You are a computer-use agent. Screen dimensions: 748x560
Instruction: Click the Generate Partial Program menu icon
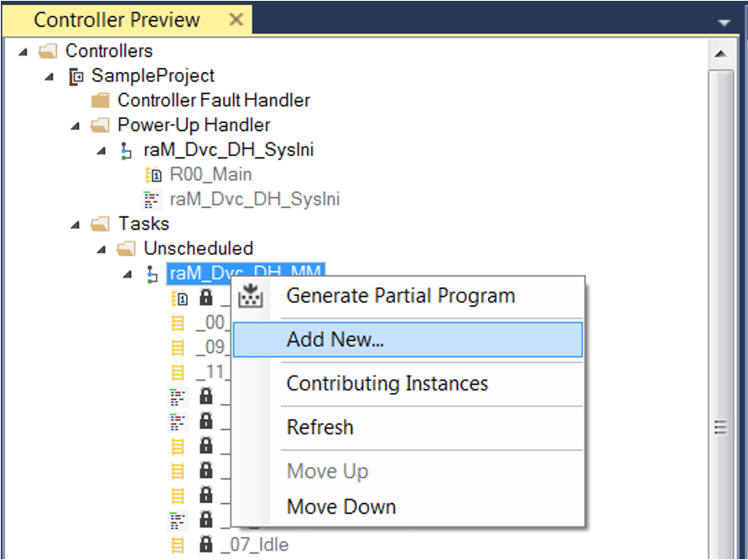[251, 296]
